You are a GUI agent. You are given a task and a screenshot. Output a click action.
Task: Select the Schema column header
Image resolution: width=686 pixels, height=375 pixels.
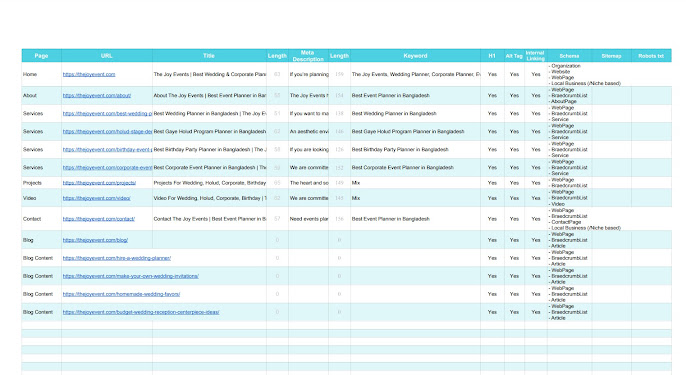tap(569, 56)
